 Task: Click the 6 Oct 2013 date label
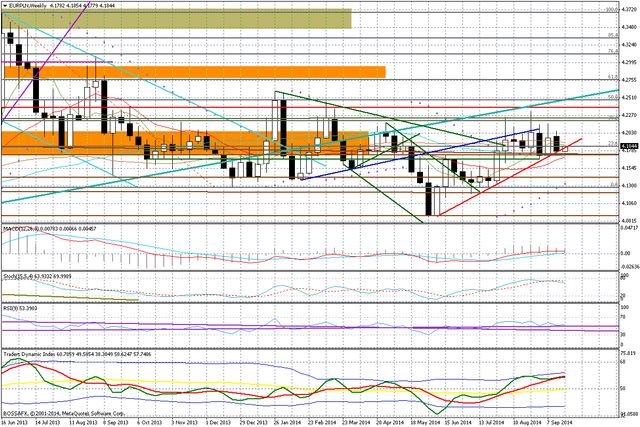coord(149,422)
